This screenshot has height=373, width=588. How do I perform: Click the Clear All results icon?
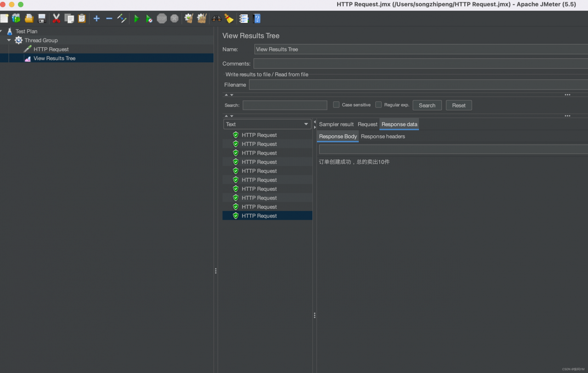pos(201,19)
